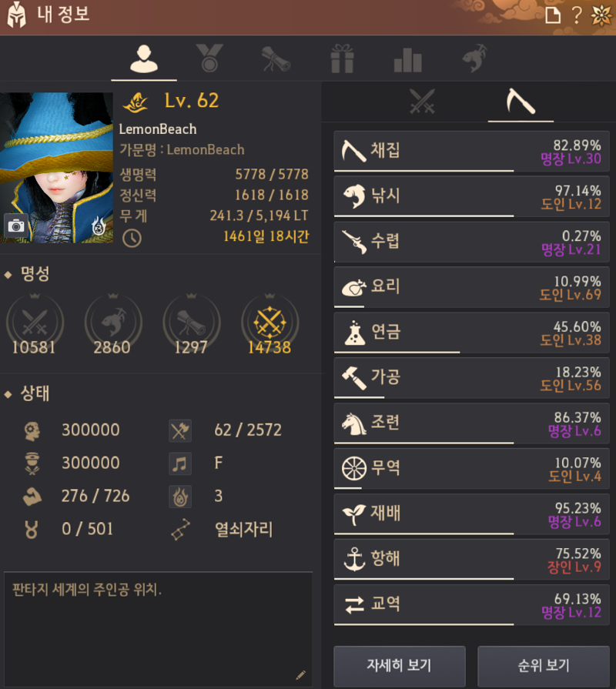Viewport: 616px width, 689px height.
Task: Select the sickle life skills tab
Action: tap(521, 102)
